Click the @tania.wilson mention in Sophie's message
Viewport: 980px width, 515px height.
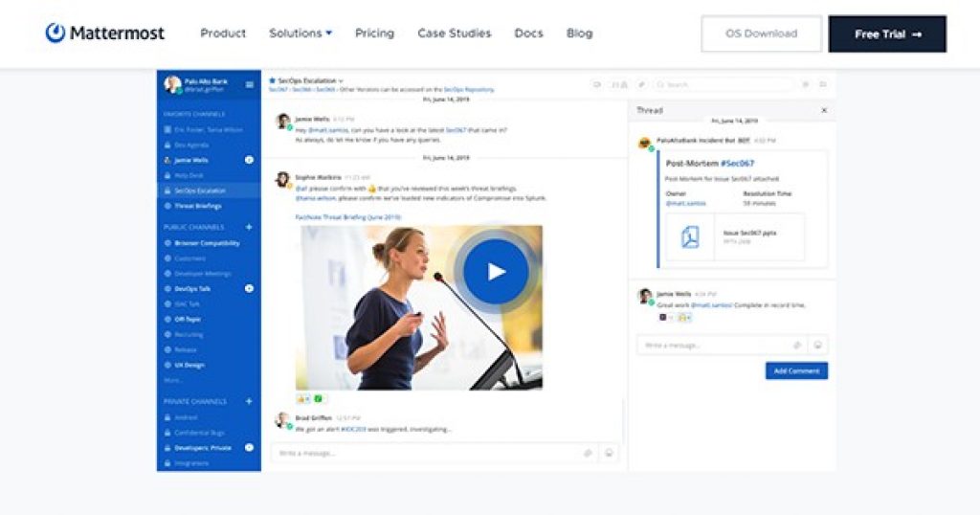pos(316,198)
